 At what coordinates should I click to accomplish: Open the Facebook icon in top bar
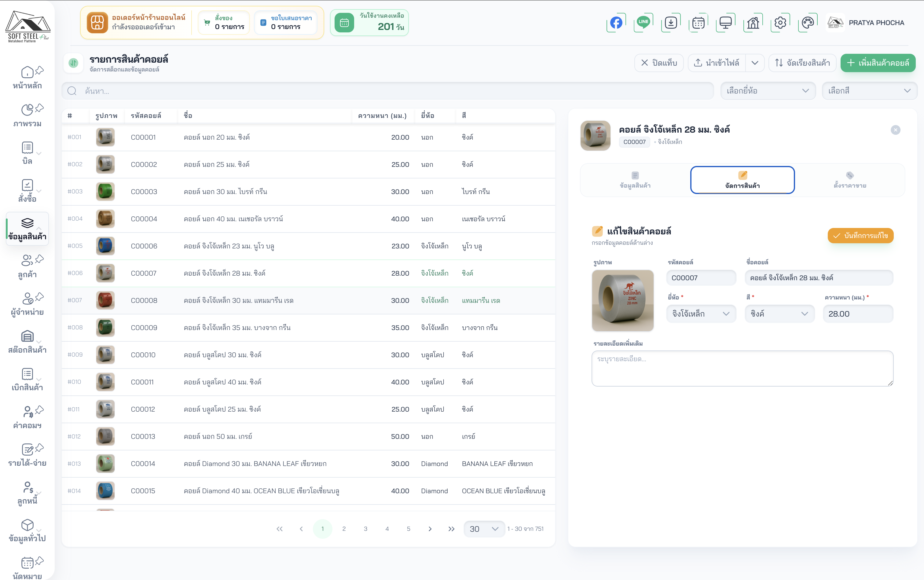616,23
